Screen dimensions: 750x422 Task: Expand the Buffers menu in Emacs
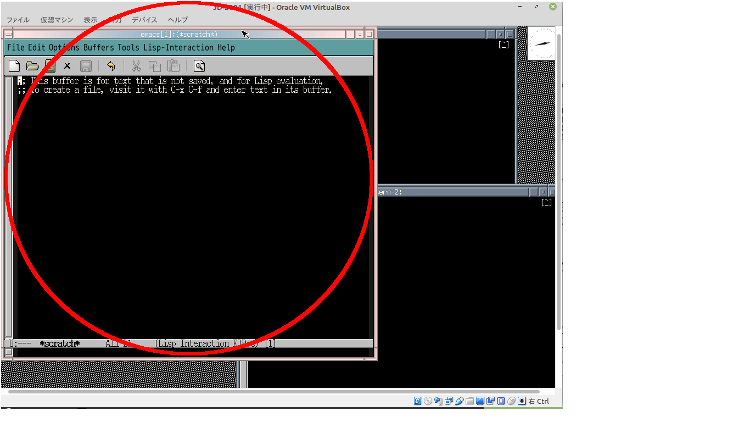98,47
